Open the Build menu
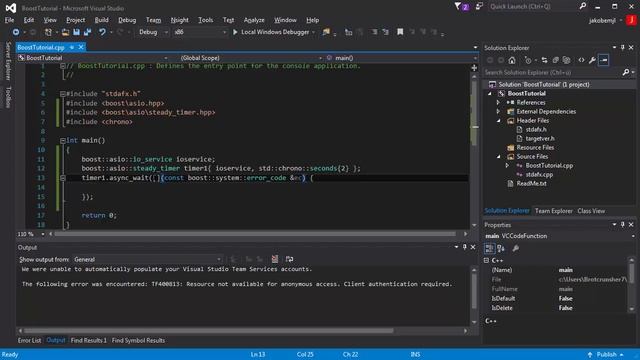640x360 pixels. click(x=101, y=20)
